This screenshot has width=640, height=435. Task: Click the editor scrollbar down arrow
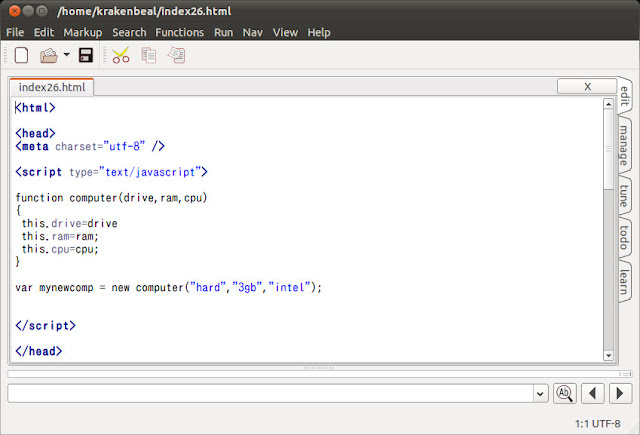click(x=609, y=356)
